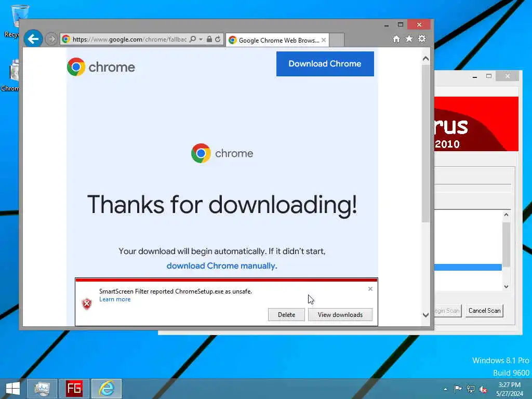The width and height of the screenshot is (532, 399).
Task: Click the 'Thanks for downloading!' heading
Action: [222, 205]
